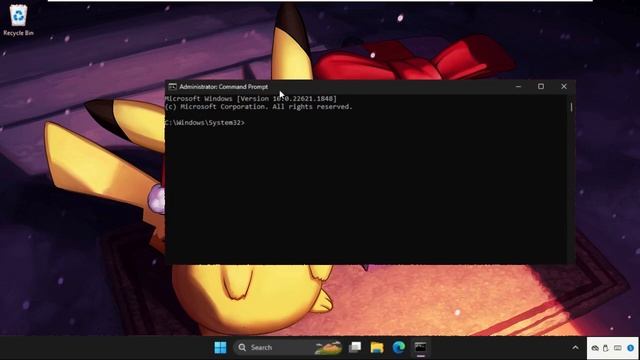Launch Microsoft Edge from the taskbar
The width and height of the screenshot is (640, 360).
click(x=399, y=347)
